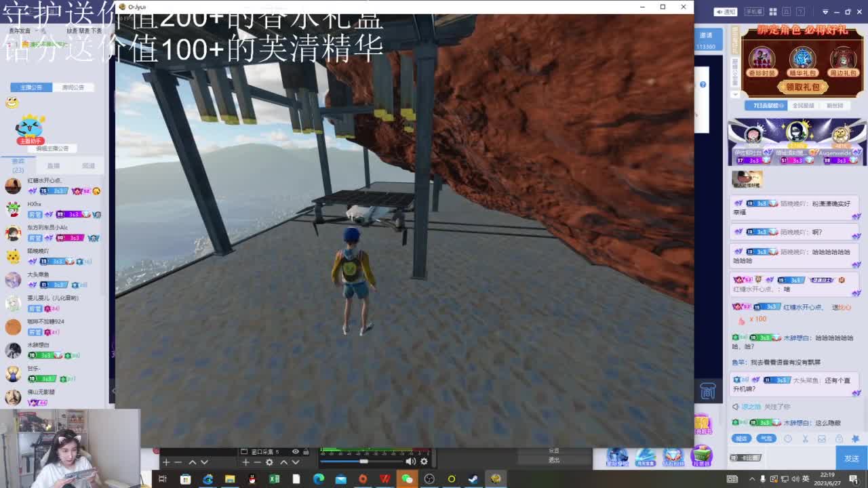868x488 pixels.
Task: Select the 周边礼包 gift icon
Action: tap(843, 61)
